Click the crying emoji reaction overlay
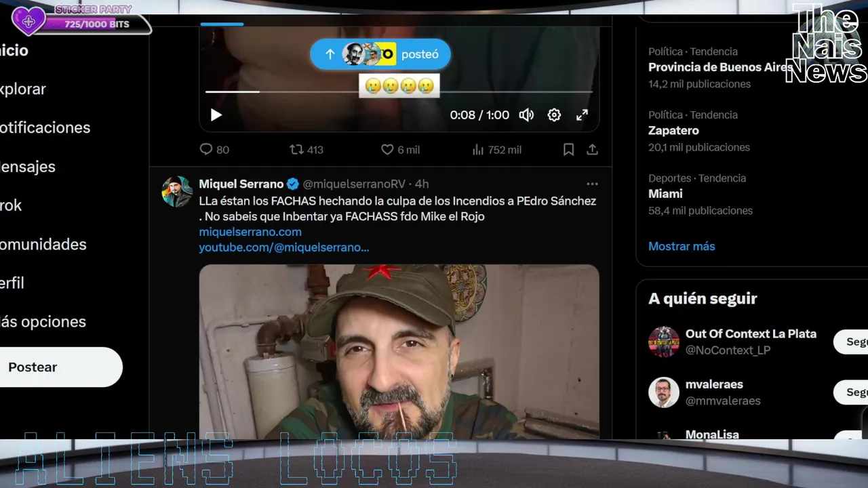The width and height of the screenshot is (868, 488). point(399,85)
